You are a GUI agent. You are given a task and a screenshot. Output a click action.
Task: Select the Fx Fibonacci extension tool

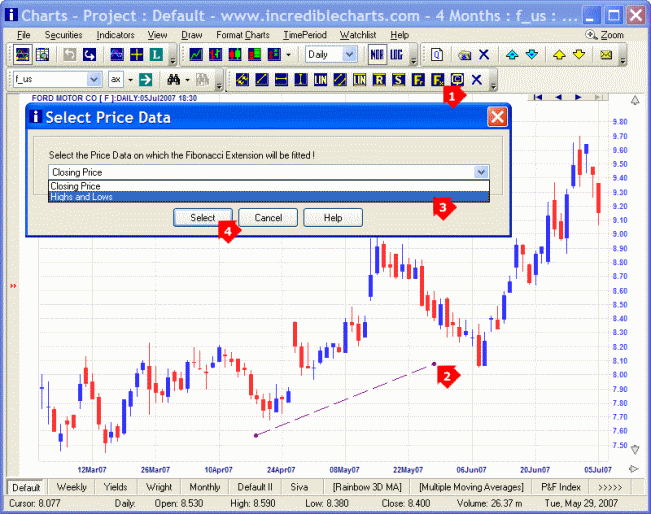point(437,79)
